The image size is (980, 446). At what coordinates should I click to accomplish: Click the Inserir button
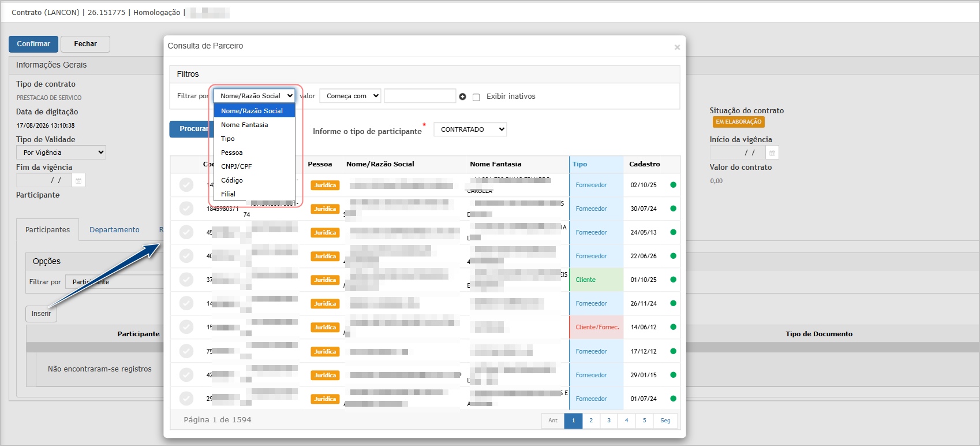(41, 314)
